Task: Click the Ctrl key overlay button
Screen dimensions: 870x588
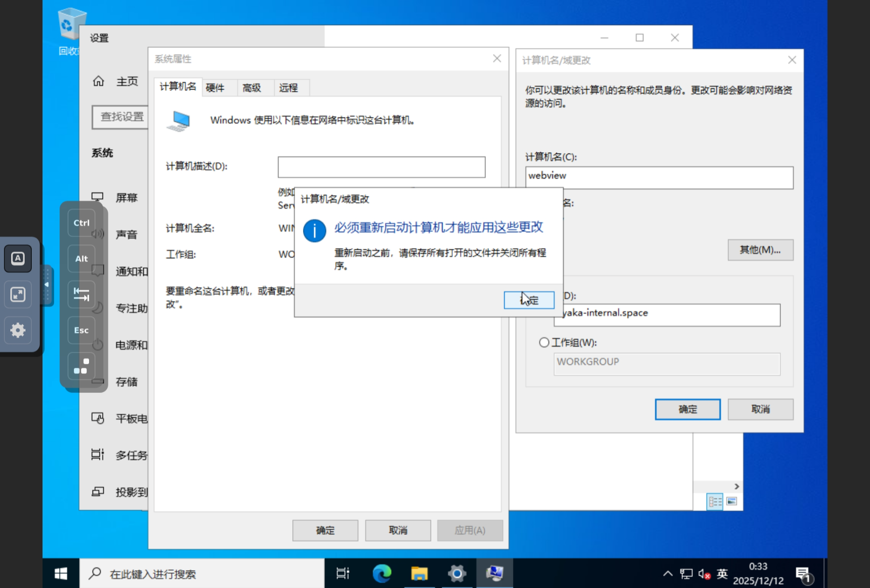Action: click(81, 223)
